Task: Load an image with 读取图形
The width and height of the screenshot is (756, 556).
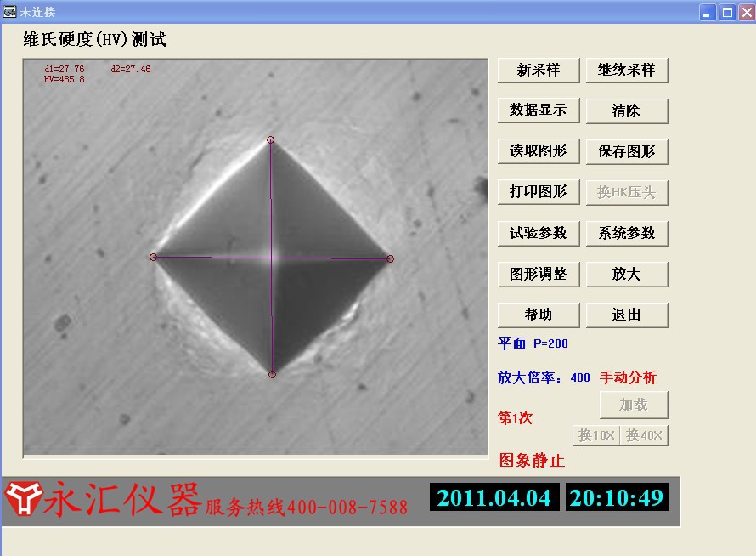Action: [539, 151]
